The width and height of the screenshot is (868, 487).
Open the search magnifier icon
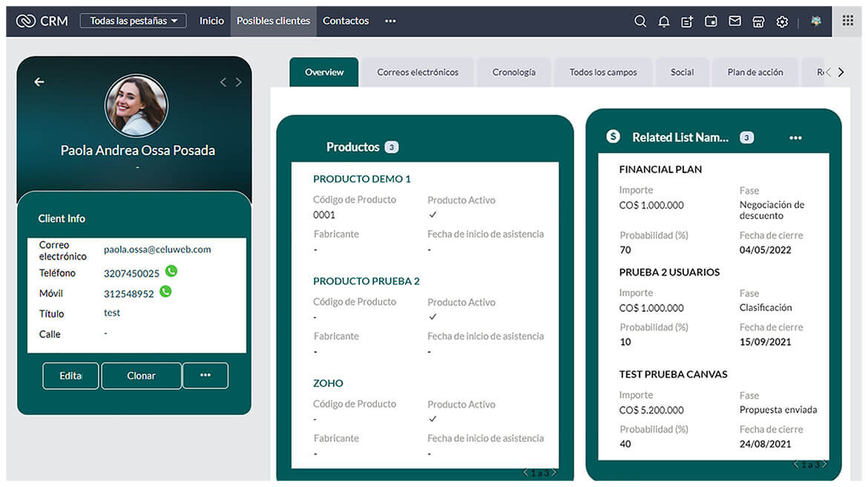pos(640,22)
